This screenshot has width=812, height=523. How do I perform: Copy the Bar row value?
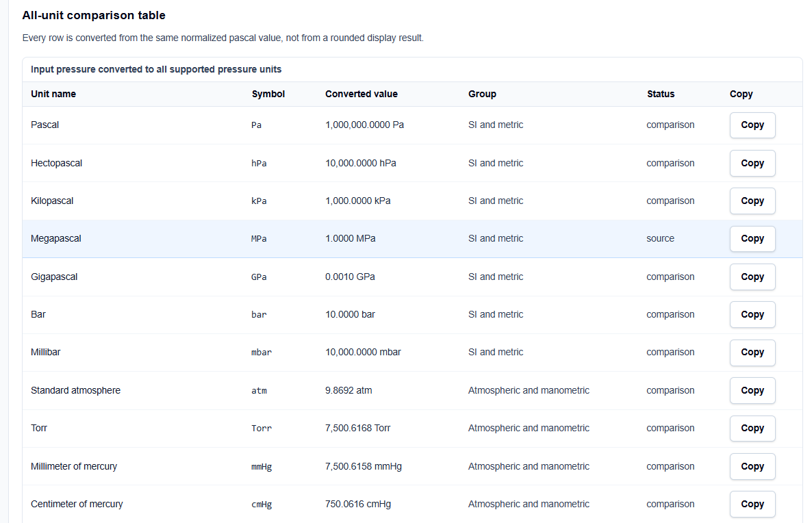752,314
